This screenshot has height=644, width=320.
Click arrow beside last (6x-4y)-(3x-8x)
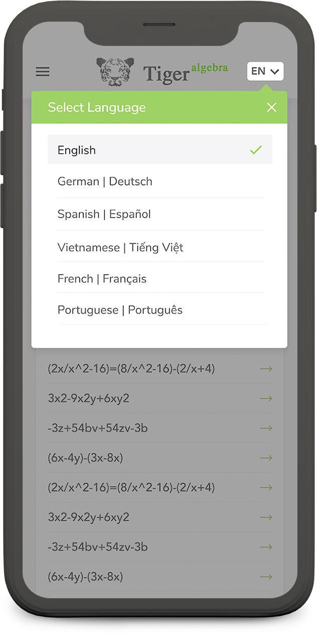(265, 576)
